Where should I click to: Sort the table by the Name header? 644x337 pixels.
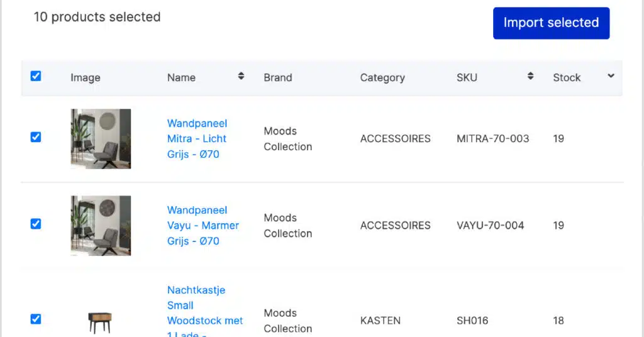click(181, 77)
